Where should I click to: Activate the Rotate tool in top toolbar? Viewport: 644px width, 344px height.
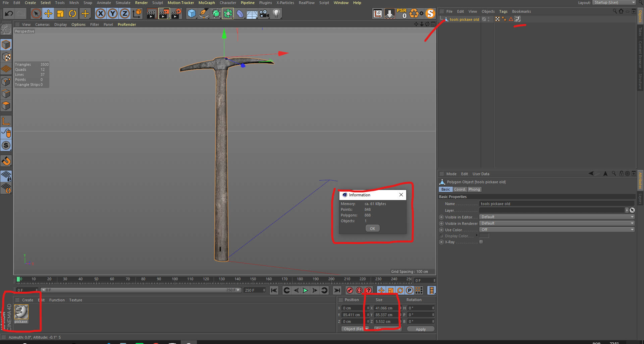[72, 14]
